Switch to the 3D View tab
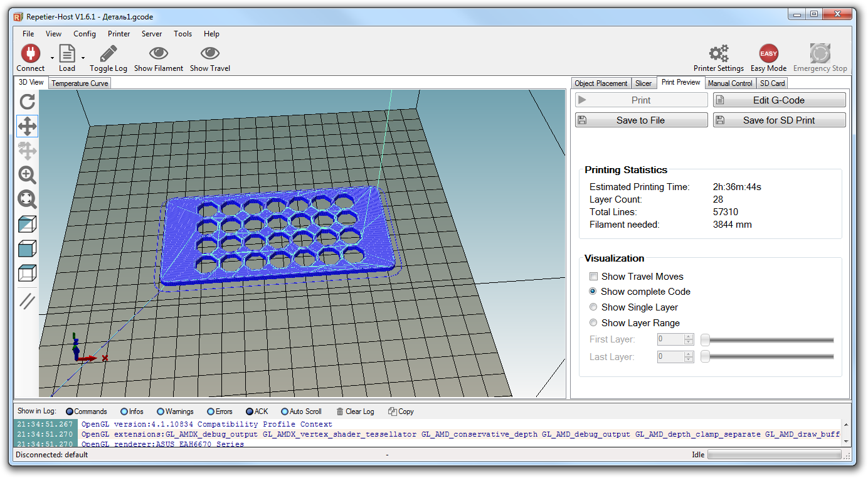 point(31,83)
